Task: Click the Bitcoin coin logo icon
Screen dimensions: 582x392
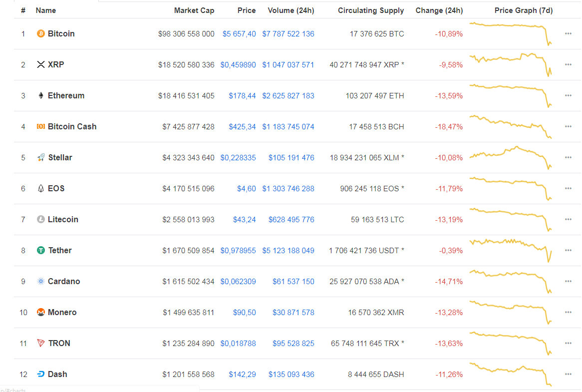Action: 41,34
